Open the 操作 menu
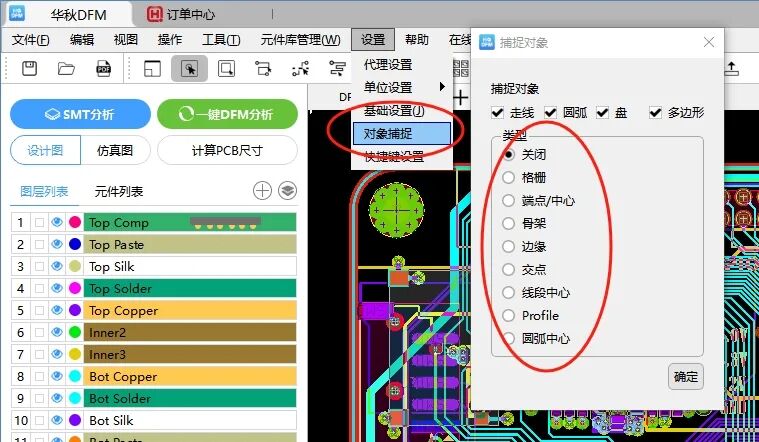 [170, 40]
